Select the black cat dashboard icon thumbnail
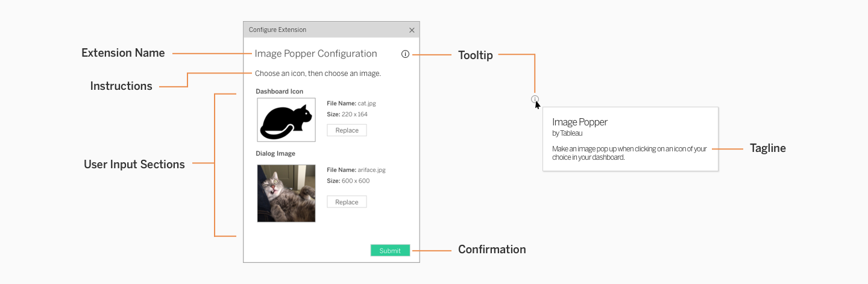Screen dimensions: 868x284 (286, 120)
